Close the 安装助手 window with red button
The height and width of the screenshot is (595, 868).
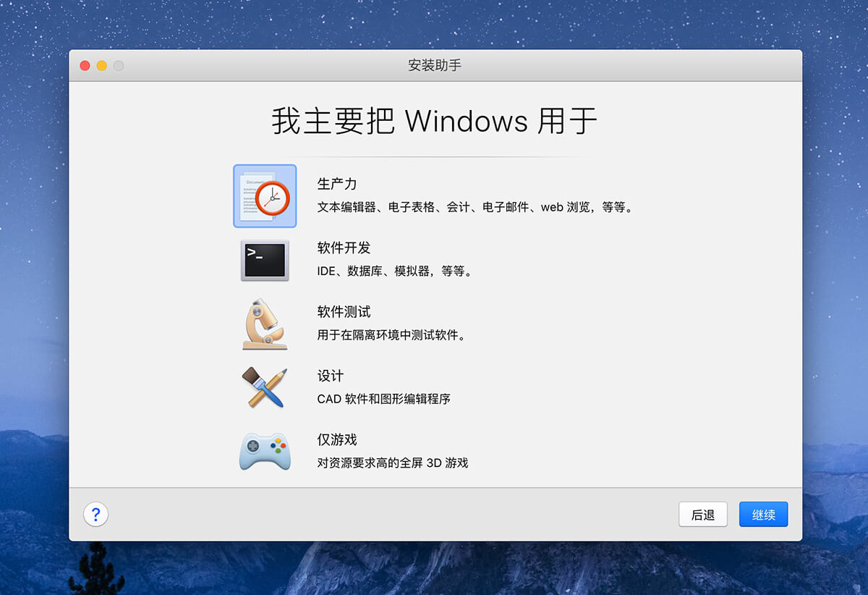pos(85,66)
